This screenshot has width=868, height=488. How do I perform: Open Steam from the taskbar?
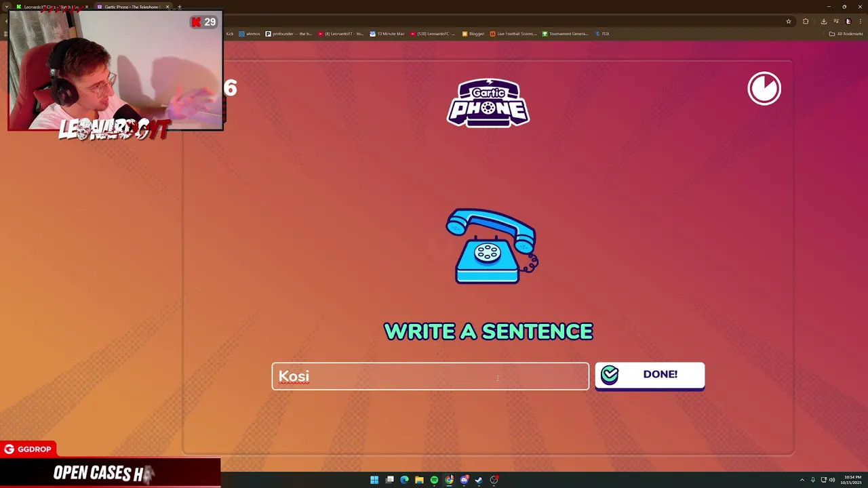pos(479,480)
